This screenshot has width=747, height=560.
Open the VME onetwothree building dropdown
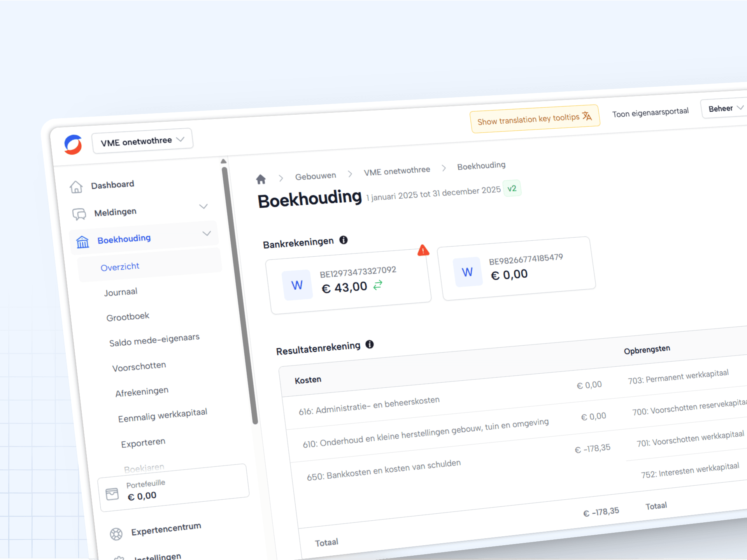coord(142,141)
